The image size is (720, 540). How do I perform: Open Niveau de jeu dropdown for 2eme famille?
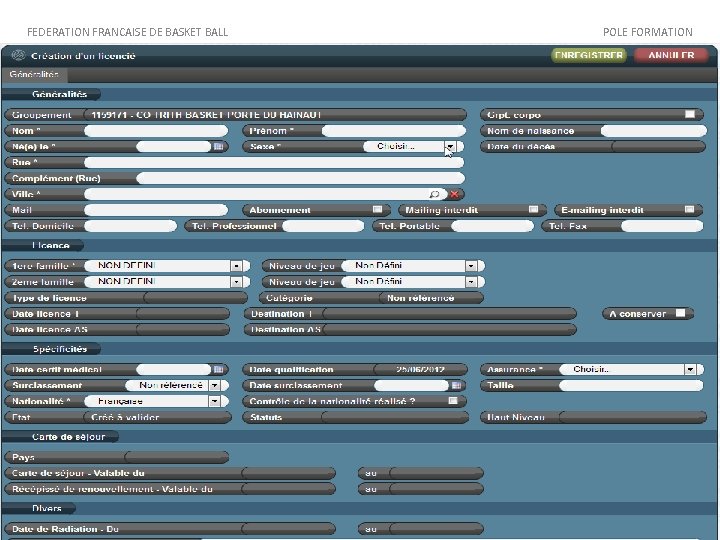tap(471, 282)
